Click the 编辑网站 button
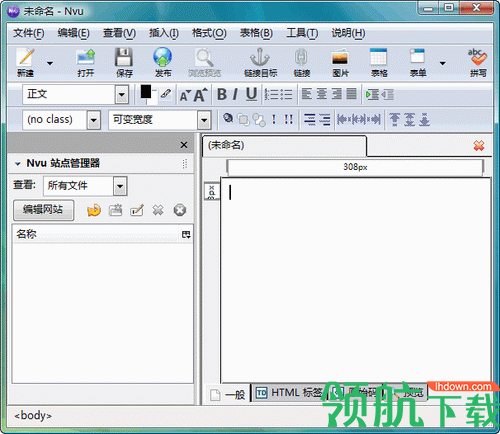Image resolution: width=500 pixels, height=434 pixels. tap(43, 210)
